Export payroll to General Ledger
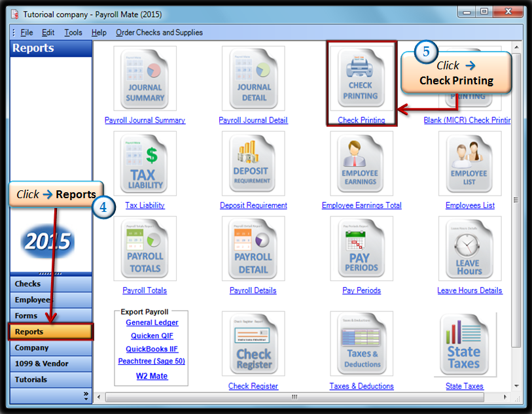The image size is (532, 414). (x=152, y=322)
